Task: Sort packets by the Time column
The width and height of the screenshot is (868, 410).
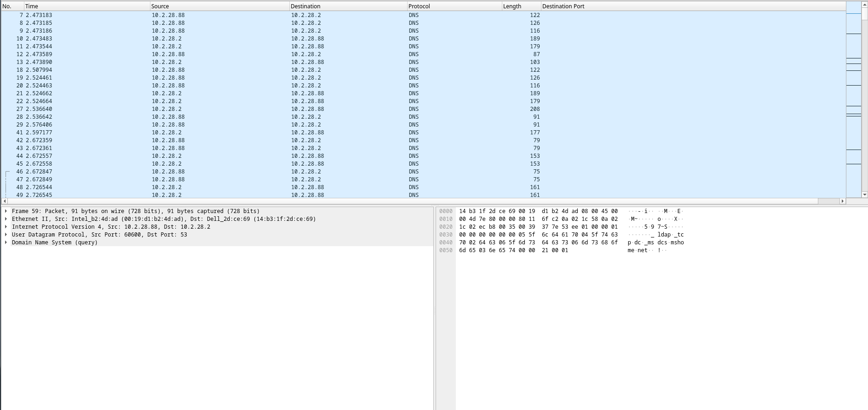Action: coord(86,6)
